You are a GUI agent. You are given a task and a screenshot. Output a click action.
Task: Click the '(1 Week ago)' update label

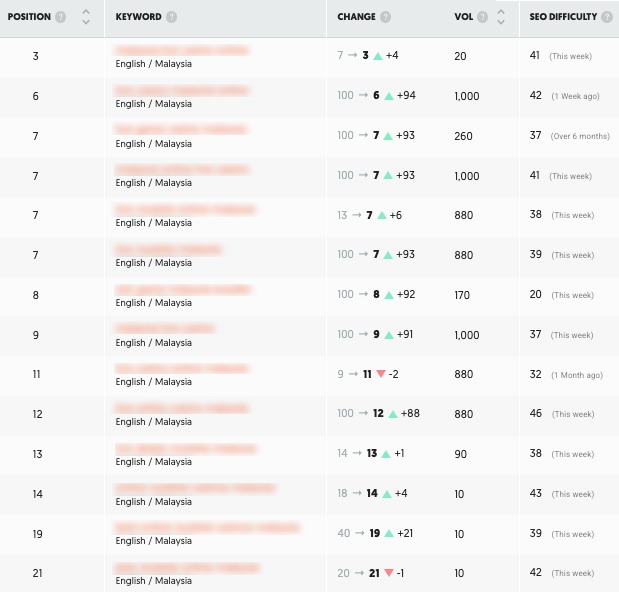(576, 96)
